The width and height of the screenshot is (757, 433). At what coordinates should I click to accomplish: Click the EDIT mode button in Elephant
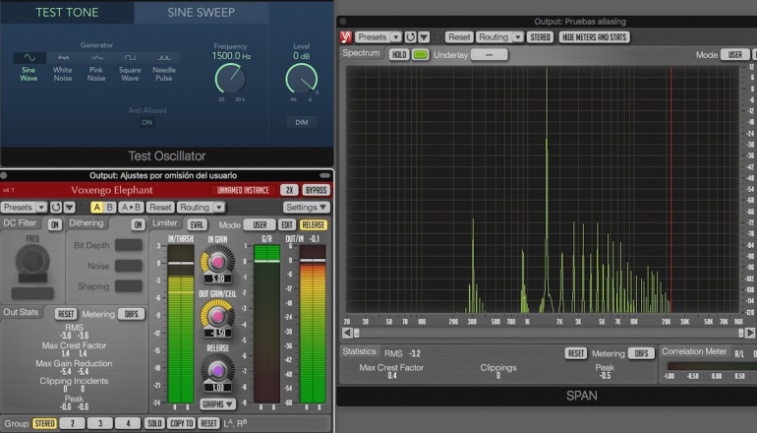pos(287,225)
